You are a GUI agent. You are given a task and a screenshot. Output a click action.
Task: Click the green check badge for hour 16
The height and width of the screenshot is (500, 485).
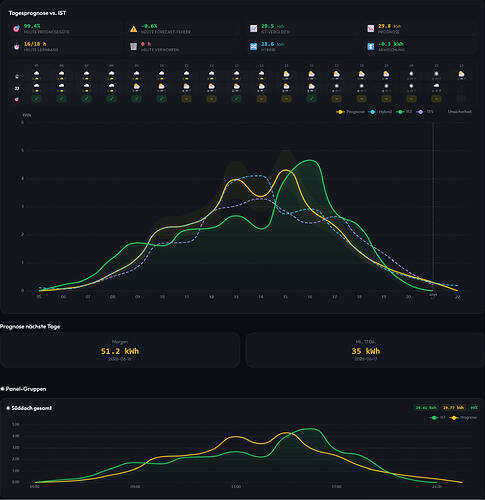click(x=311, y=99)
